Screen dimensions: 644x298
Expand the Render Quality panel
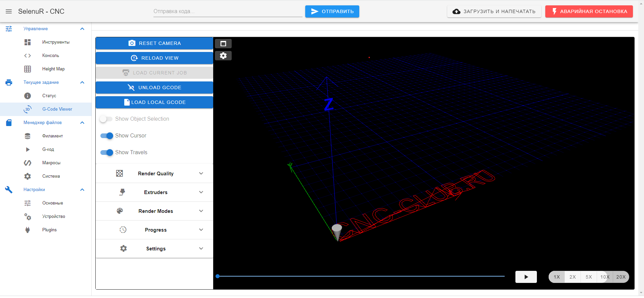201,173
